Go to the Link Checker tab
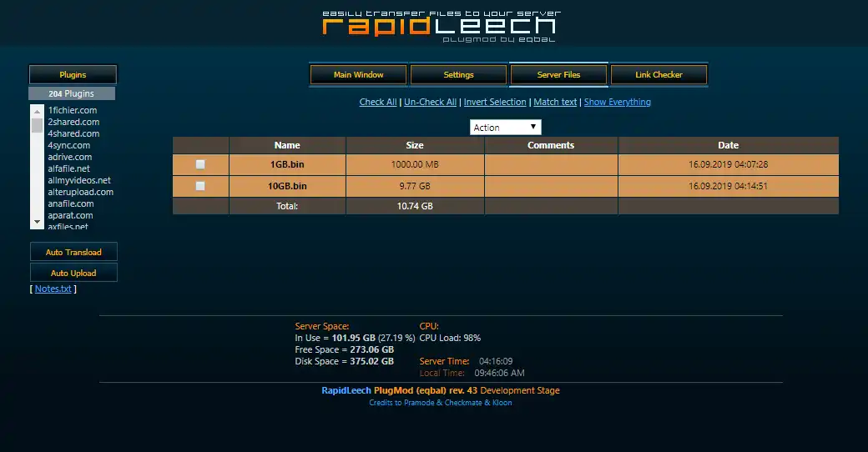Screen dimensions: 868x452 pos(659,75)
